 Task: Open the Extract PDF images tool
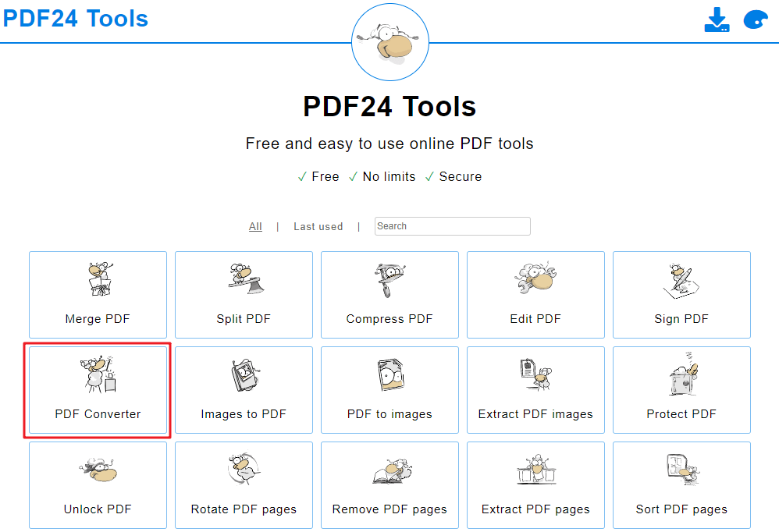[535, 390]
